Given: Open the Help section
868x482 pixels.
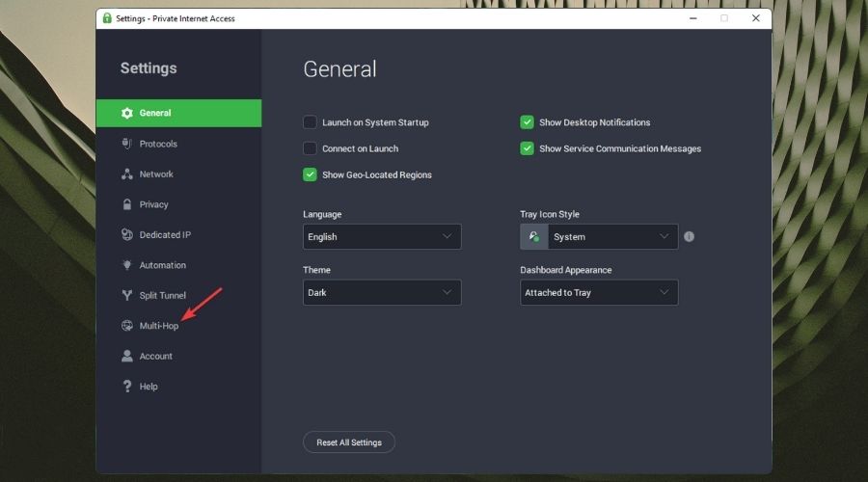Looking at the screenshot, I should click(x=149, y=387).
